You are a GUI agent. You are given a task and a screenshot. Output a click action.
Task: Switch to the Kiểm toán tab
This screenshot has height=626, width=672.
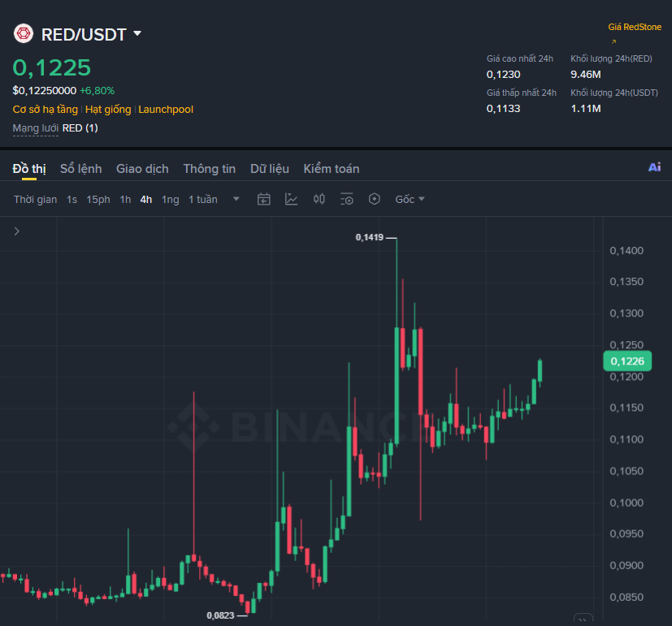[332, 169]
